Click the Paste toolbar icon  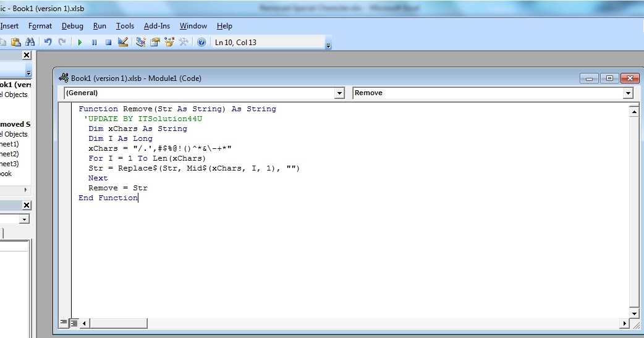click(x=16, y=42)
